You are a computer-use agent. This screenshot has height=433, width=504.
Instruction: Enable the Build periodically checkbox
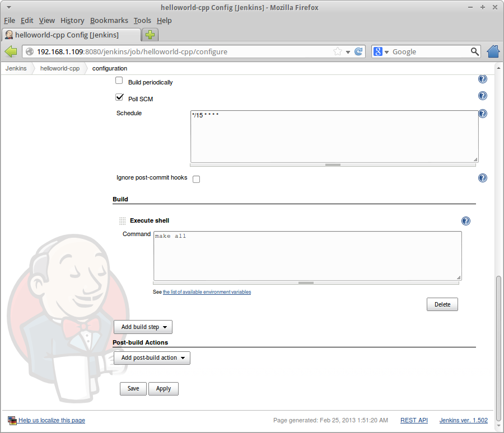[x=119, y=81]
